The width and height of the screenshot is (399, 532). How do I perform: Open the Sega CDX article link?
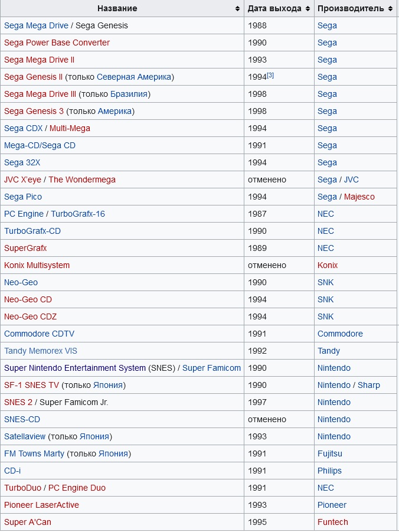[24, 128]
